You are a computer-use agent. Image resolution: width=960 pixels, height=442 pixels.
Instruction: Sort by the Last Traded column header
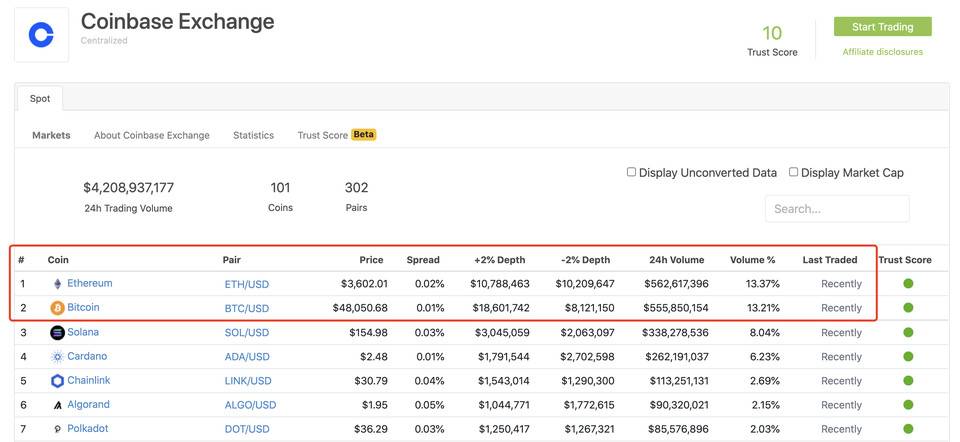pyautogui.click(x=830, y=260)
